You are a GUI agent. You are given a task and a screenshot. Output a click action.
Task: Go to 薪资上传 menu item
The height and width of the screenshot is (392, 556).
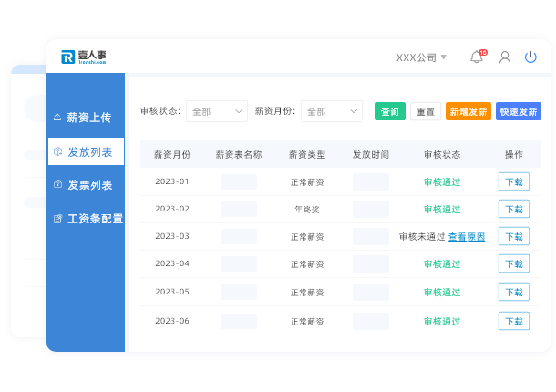pos(86,118)
